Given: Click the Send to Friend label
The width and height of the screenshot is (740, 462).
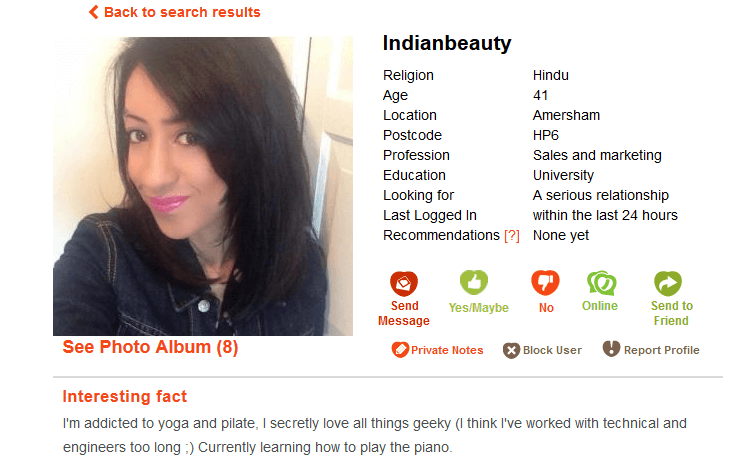Looking at the screenshot, I should click(x=672, y=313).
